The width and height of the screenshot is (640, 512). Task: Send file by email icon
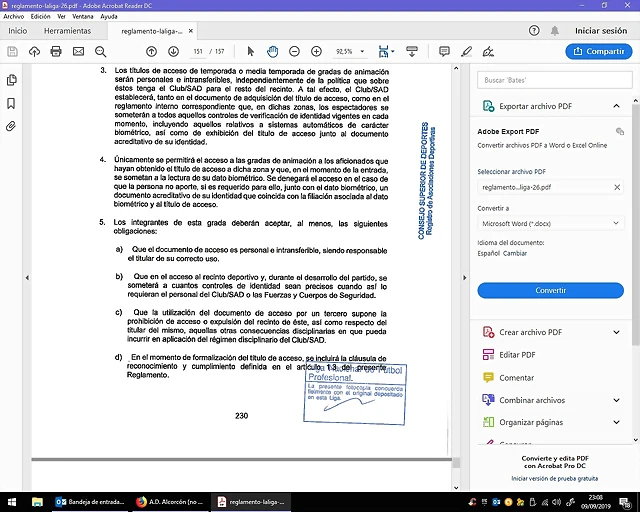click(78, 51)
